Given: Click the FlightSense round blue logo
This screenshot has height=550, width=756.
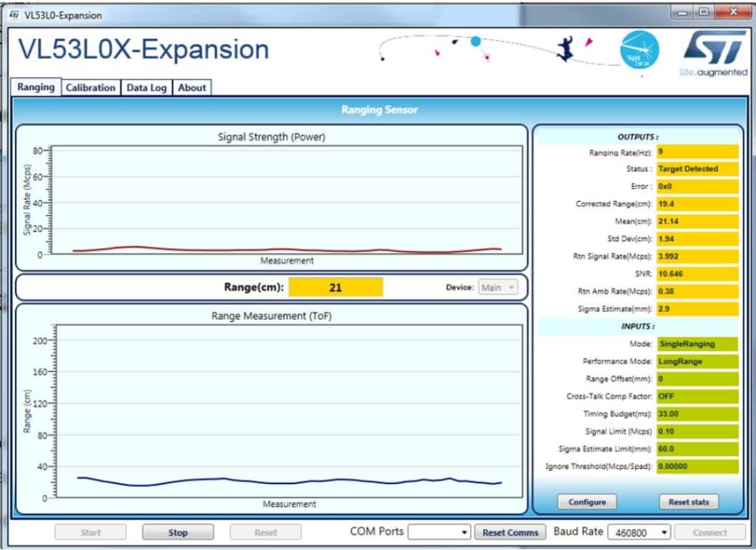Looking at the screenshot, I should coord(639,51).
